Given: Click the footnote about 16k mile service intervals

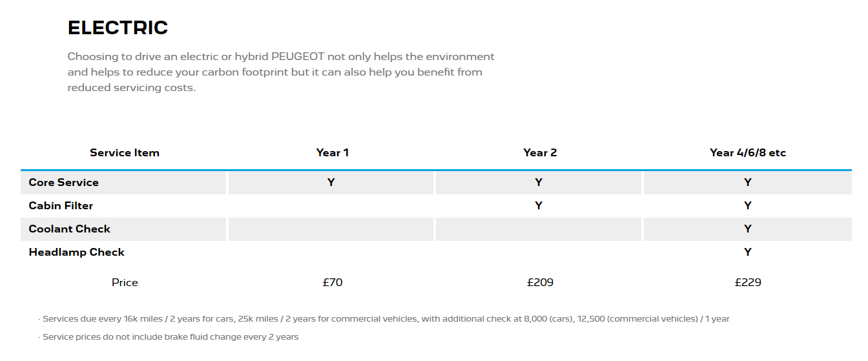Looking at the screenshot, I should click(x=386, y=319).
